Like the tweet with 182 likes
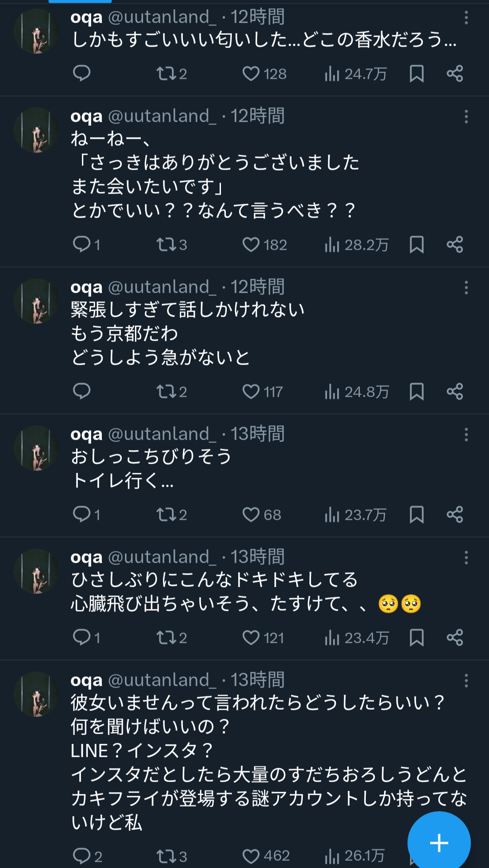489x868 pixels. coord(251,245)
